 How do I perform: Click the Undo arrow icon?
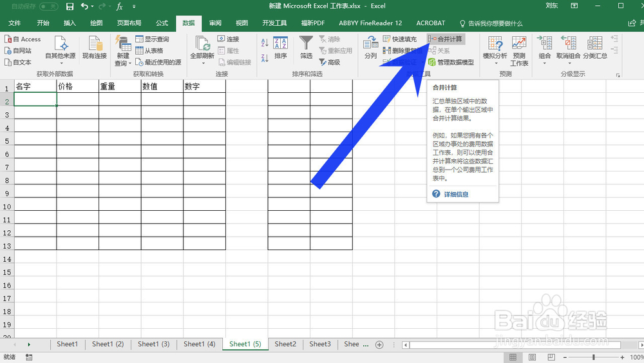point(84,6)
